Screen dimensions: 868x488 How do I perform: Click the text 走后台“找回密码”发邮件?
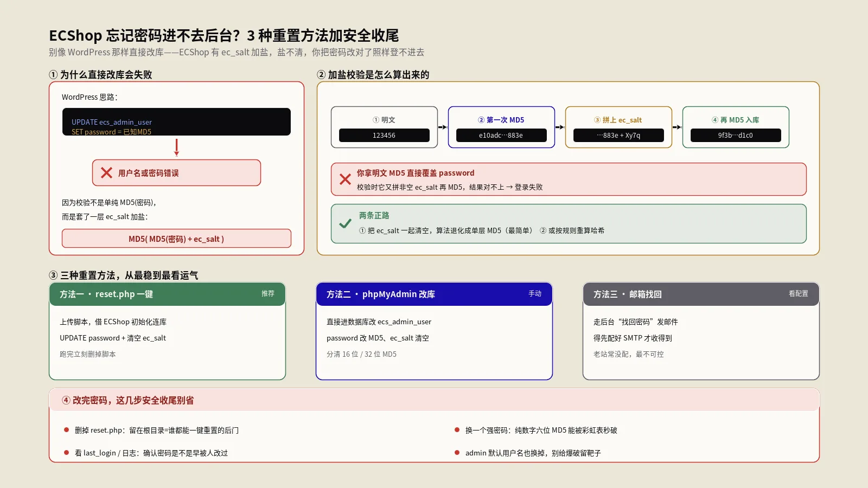pos(636,322)
